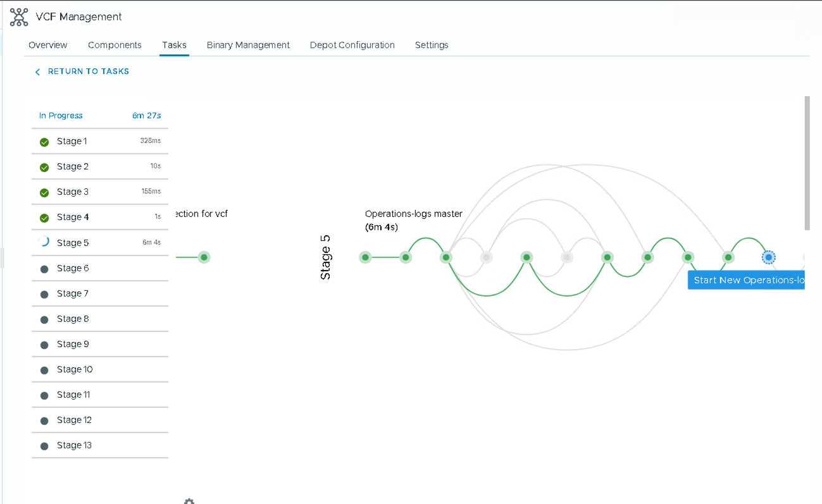Click the back chevron beside Return to Tasks

(37, 72)
